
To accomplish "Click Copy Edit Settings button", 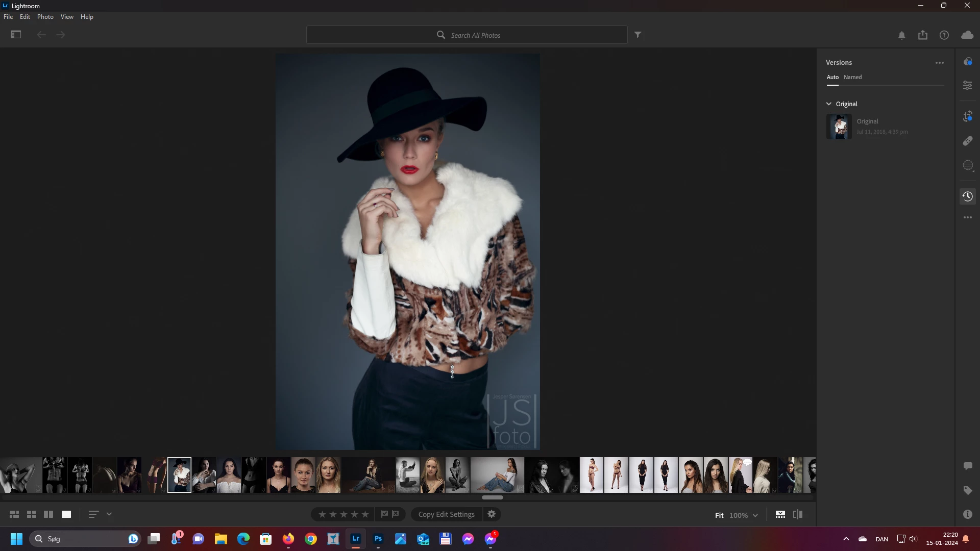I will point(446,514).
